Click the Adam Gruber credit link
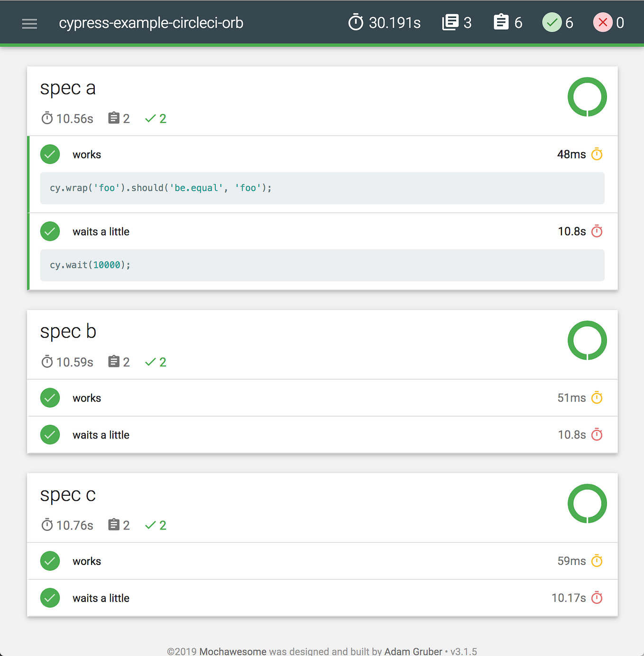The height and width of the screenshot is (656, 644). click(413, 651)
